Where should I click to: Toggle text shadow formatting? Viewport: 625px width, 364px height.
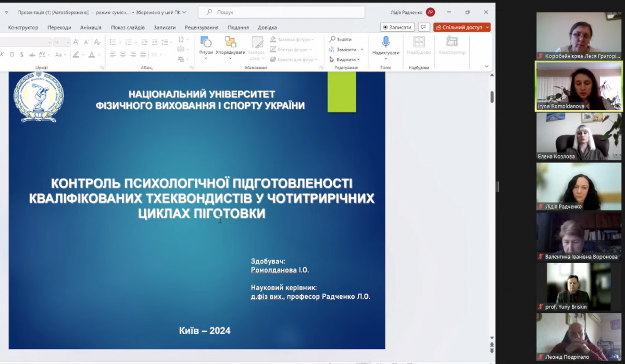click(x=21, y=55)
